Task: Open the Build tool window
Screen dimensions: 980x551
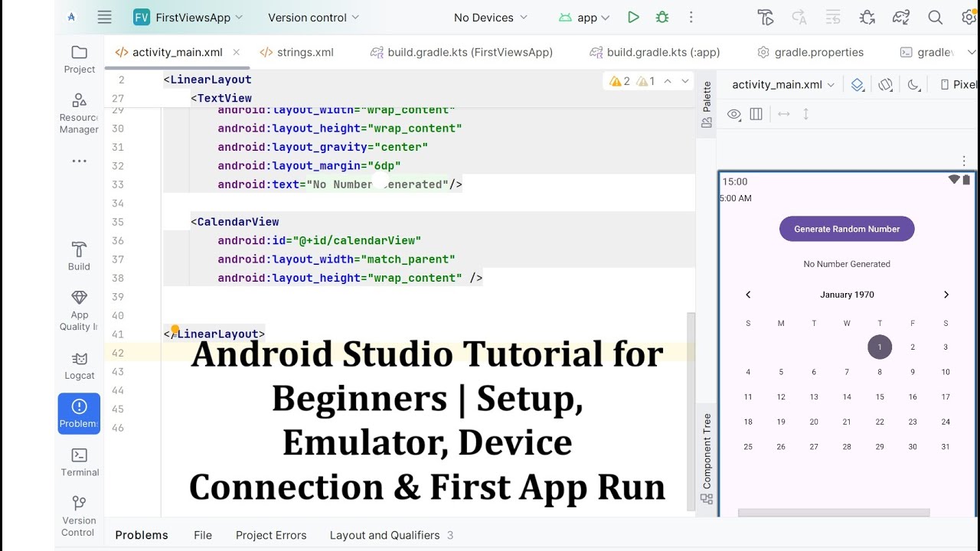Action: [x=79, y=256]
